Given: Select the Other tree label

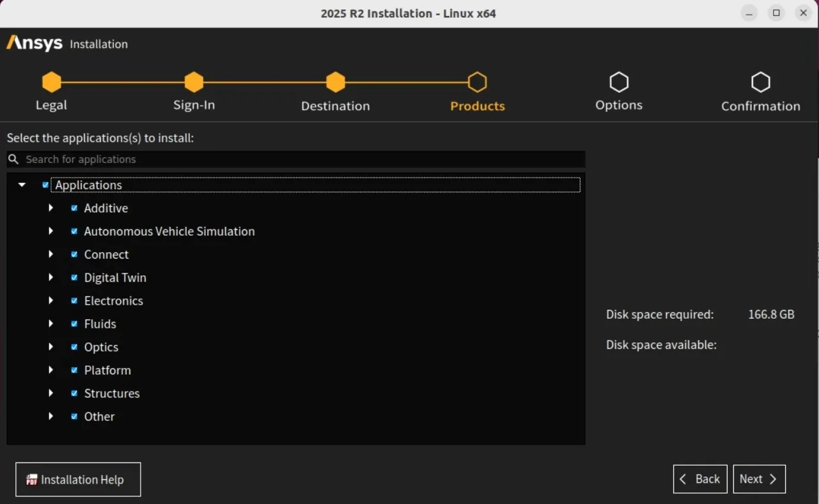Looking at the screenshot, I should [99, 416].
